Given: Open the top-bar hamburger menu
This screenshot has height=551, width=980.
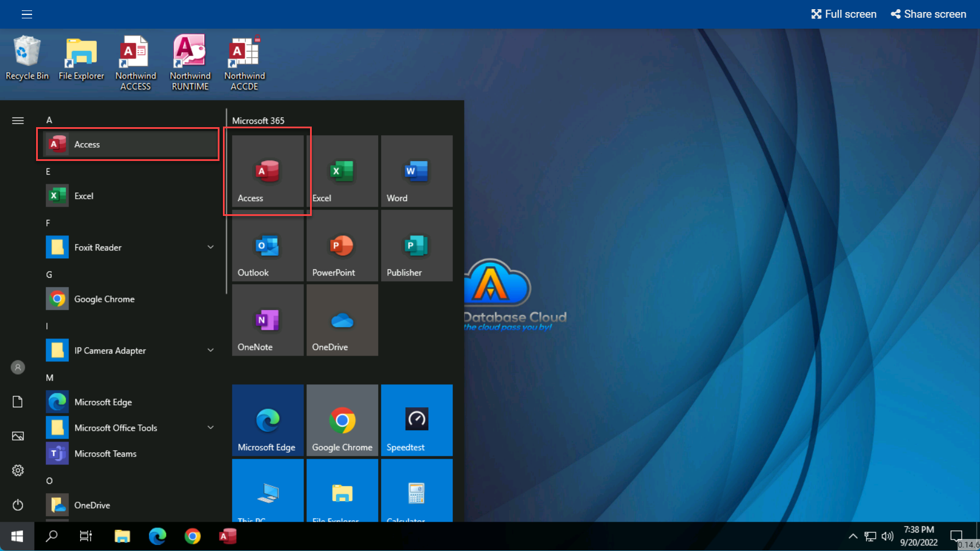Looking at the screenshot, I should (x=27, y=14).
